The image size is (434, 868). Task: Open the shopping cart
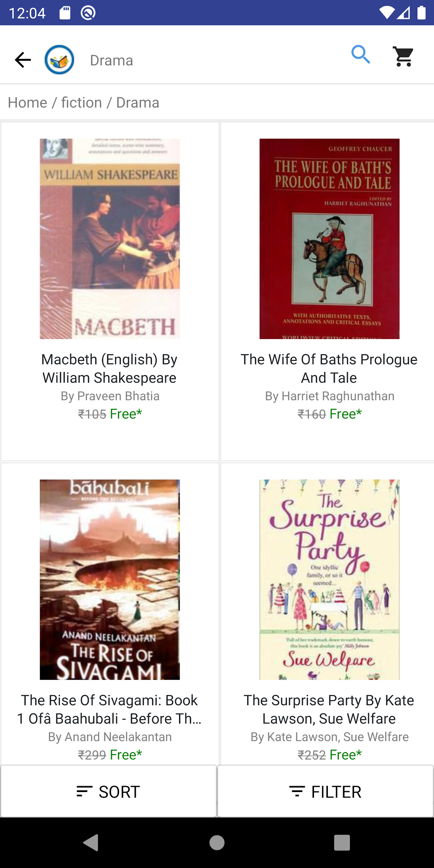(x=403, y=56)
